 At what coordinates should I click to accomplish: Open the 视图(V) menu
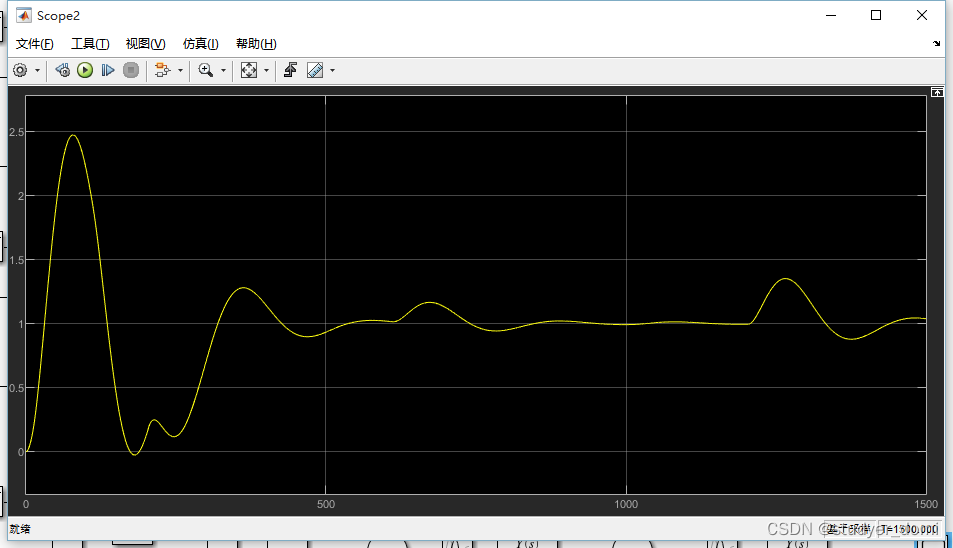145,44
